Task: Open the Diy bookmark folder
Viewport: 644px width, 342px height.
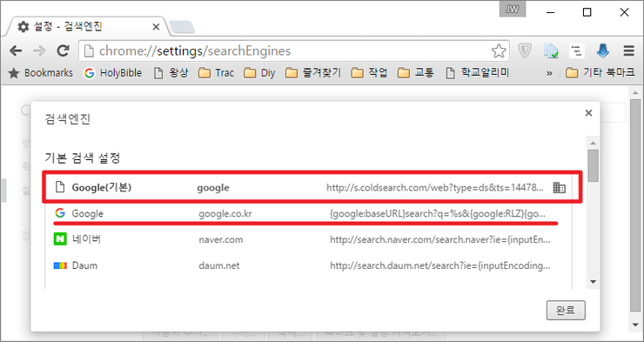Action: 259,73
